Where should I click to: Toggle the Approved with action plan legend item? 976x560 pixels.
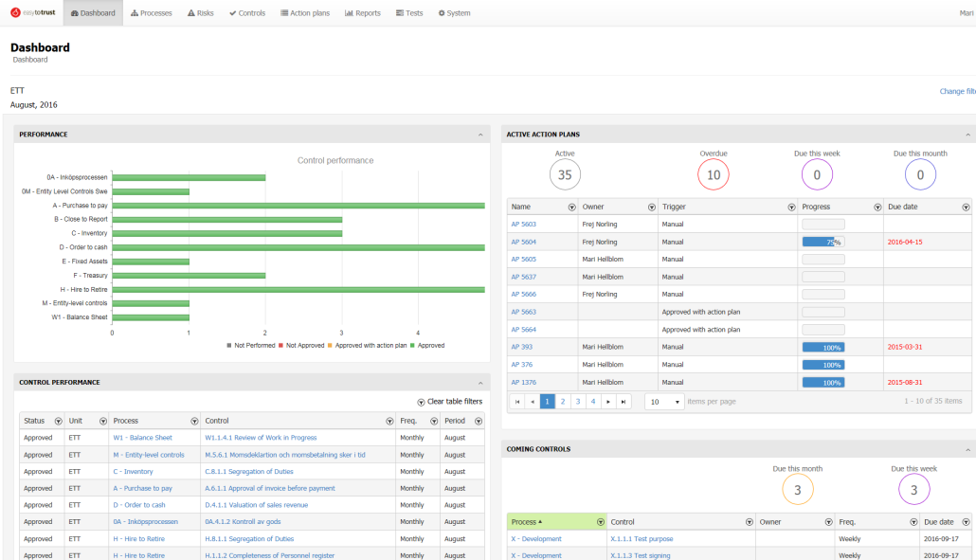pos(368,346)
